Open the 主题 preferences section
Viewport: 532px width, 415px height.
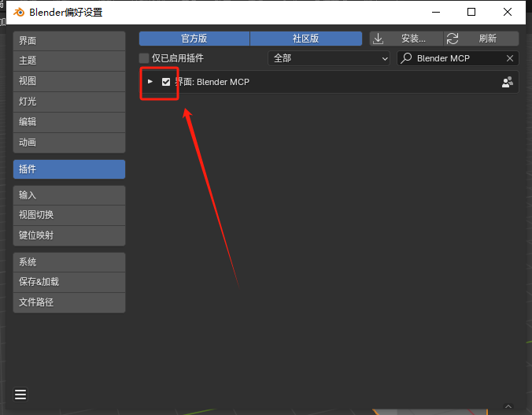pos(69,61)
